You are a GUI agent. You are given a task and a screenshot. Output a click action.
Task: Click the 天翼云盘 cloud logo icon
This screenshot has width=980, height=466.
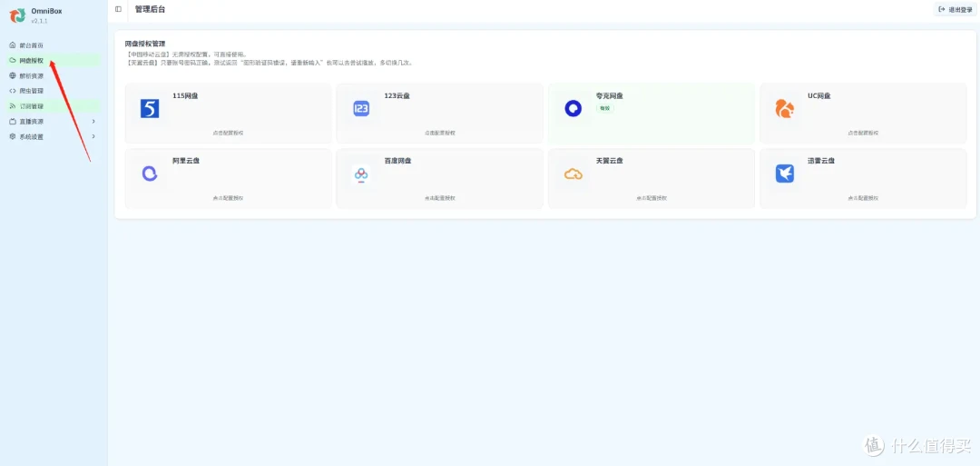point(573,174)
